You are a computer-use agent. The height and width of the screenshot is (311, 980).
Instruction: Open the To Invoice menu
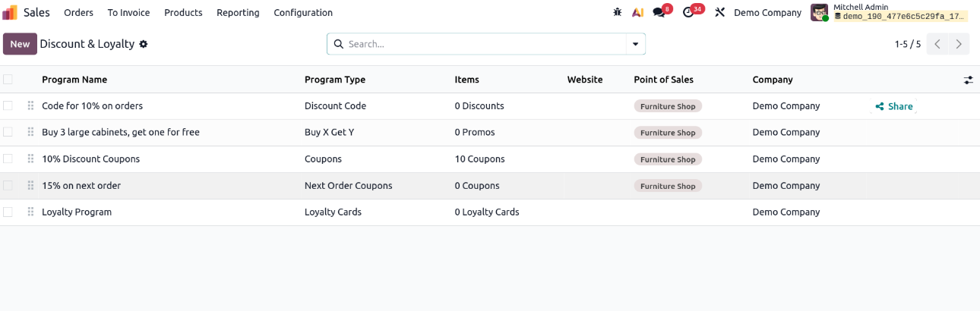tap(128, 13)
